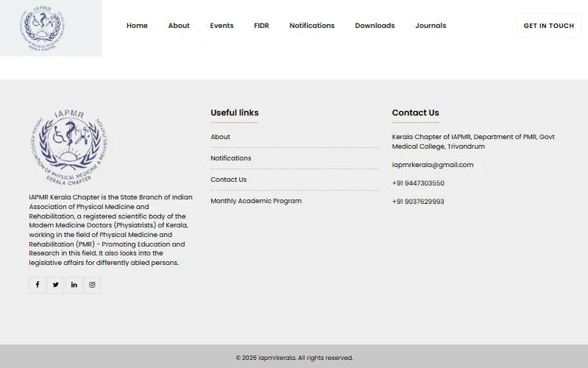Open the Journals navigation item

pos(431,26)
